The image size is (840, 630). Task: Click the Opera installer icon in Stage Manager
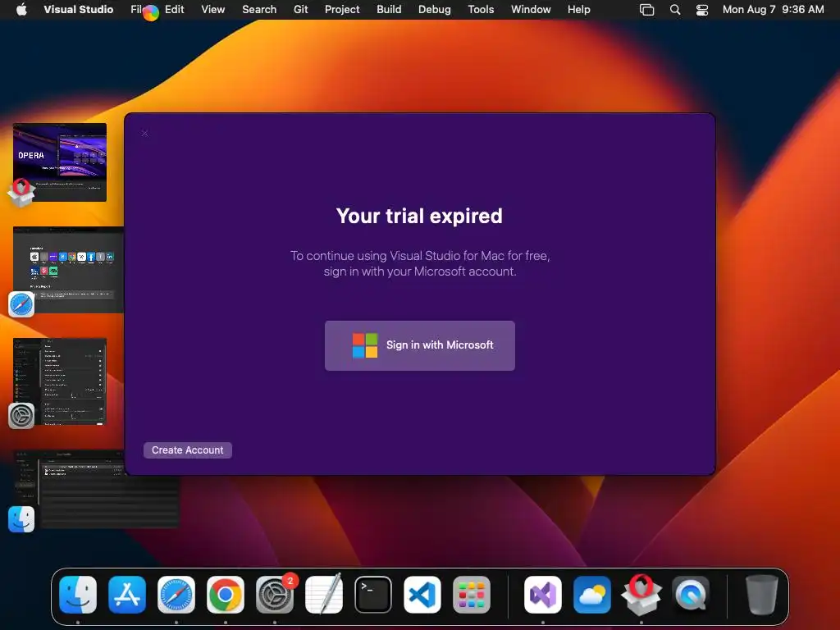21,192
